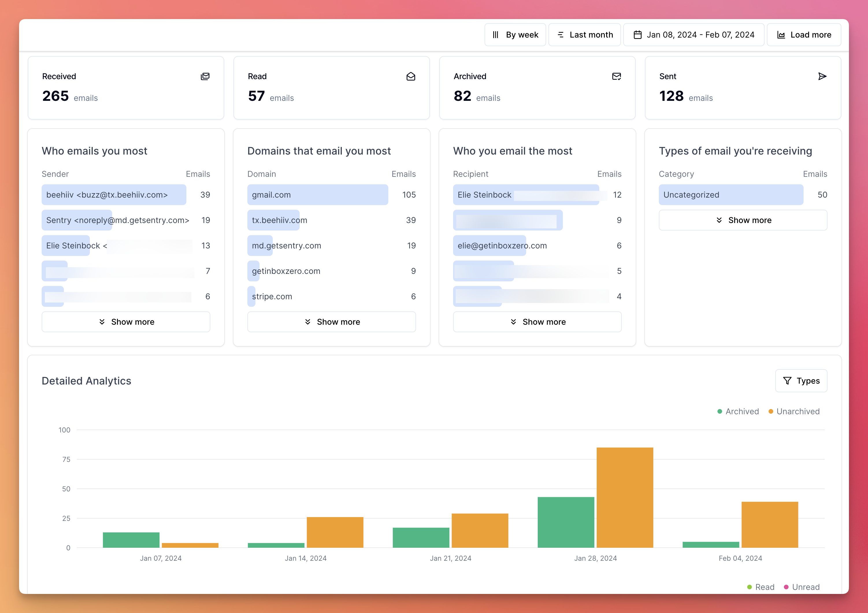
Task: Click the Archived envelope check icon
Action: [616, 77]
